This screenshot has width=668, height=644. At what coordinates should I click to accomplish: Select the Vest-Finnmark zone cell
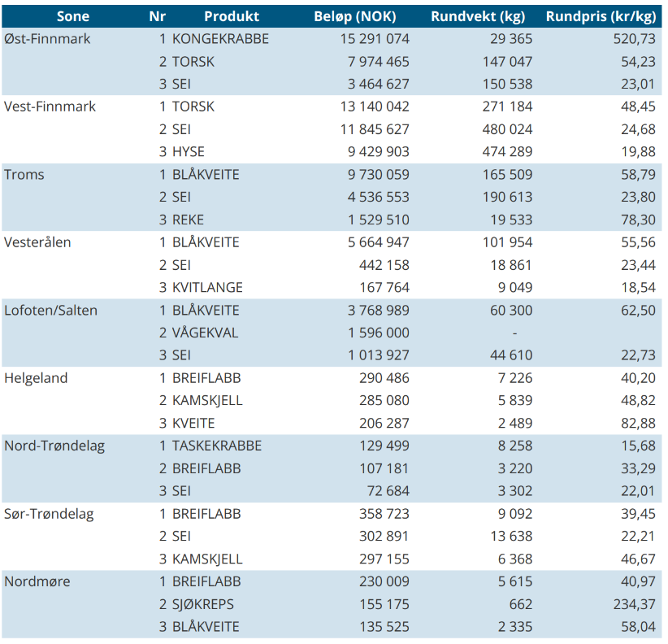[x=50, y=107]
